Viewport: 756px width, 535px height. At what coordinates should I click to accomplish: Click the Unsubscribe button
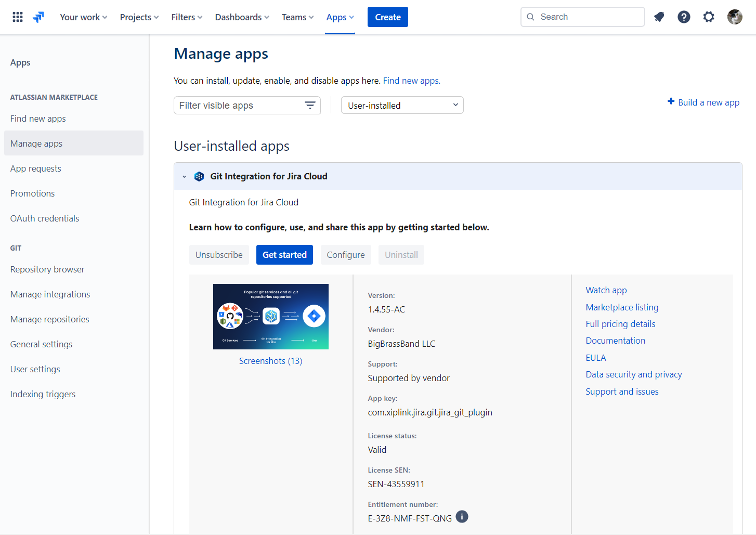click(x=219, y=255)
